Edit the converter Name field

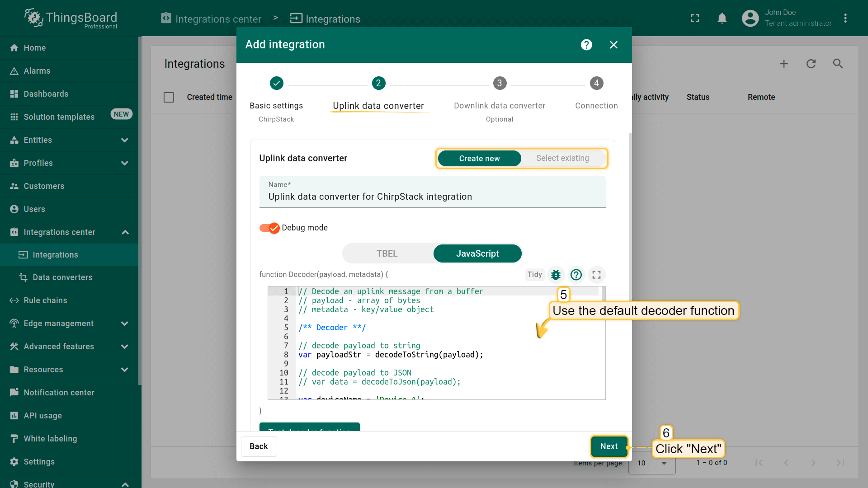tap(432, 192)
